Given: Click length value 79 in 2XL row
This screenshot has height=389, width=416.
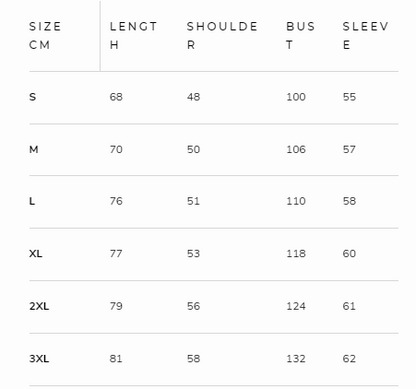Looking at the screenshot, I should 116,306.
